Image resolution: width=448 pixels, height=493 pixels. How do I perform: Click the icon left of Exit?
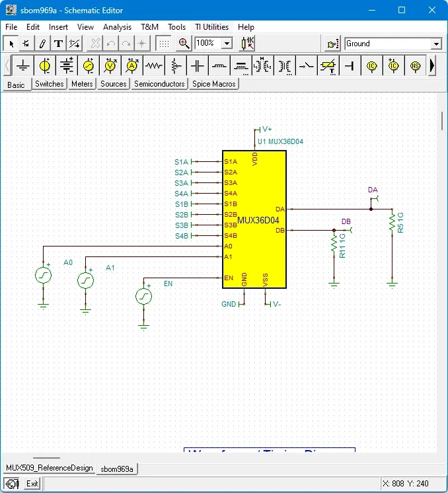click(x=12, y=484)
